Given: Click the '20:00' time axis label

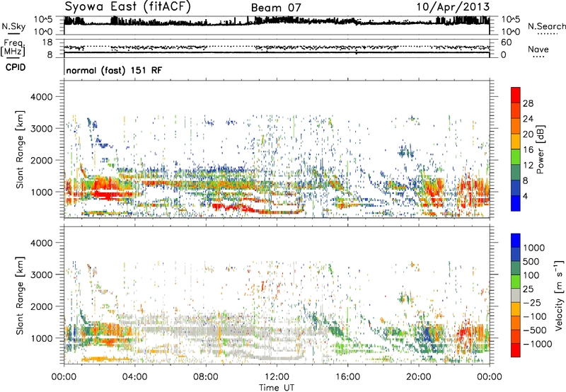Looking at the screenshot, I should [419, 377].
